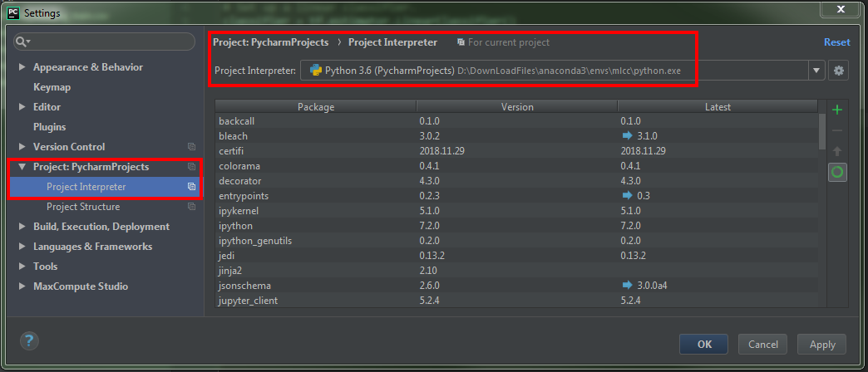Select the colorama package row

[x=516, y=166]
